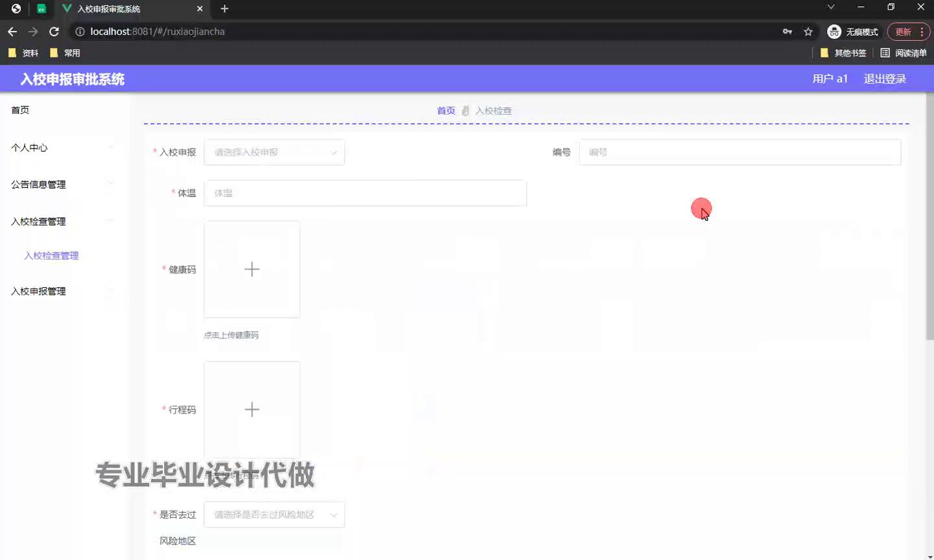Select 入校检查管理 submenu item
The image size is (934, 560).
coord(51,256)
